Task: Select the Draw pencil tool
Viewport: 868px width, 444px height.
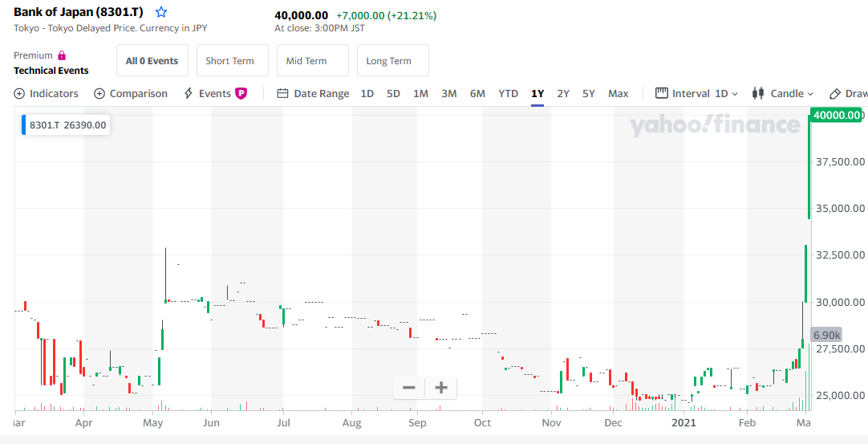Action: (x=835, y=94)
